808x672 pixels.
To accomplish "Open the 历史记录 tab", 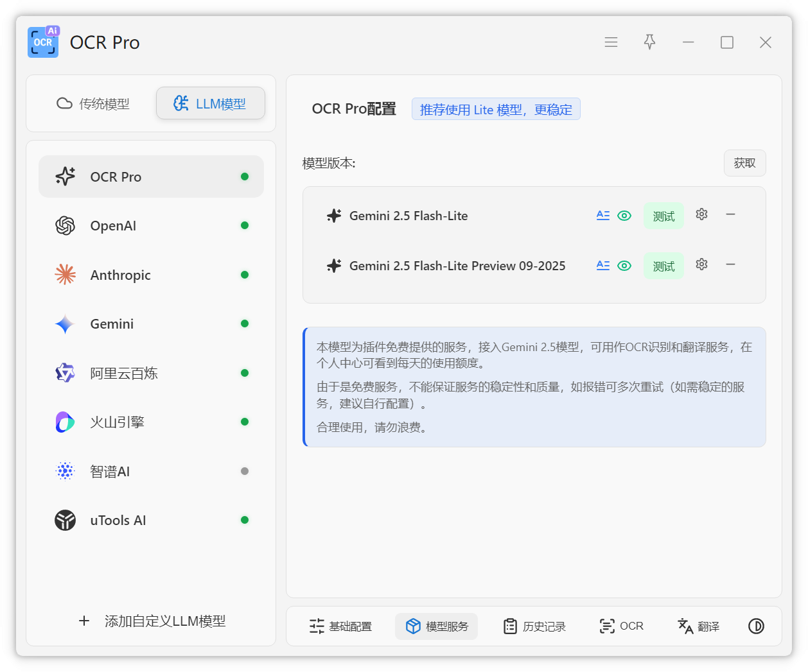I will pyautogui.click(x=534, y=626).
